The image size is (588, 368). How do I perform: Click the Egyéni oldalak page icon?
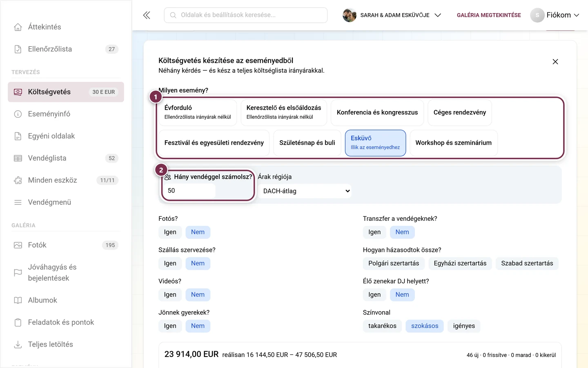pos(18,136)
